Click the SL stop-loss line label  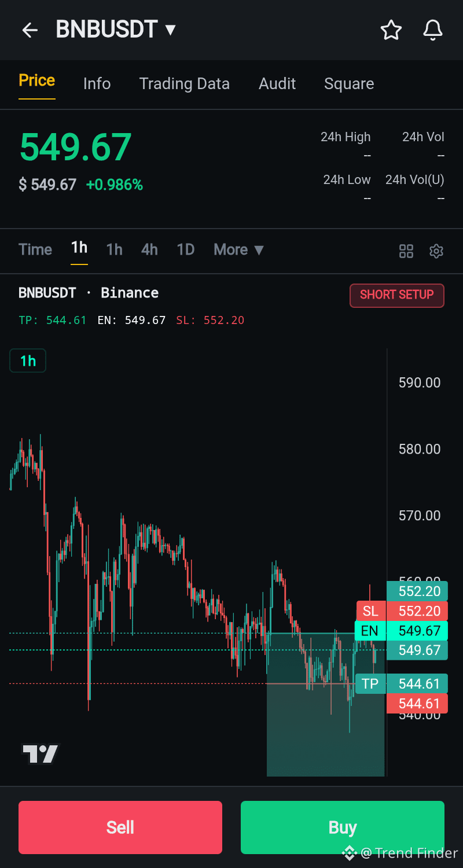pyautogui.click(x=370, y=611)
